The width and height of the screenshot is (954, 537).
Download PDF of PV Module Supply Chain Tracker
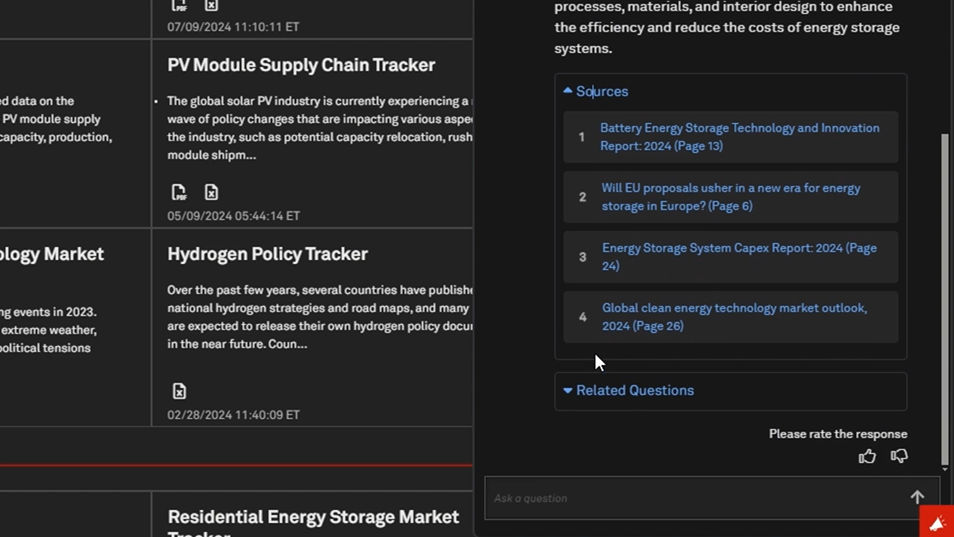(179, 192)
